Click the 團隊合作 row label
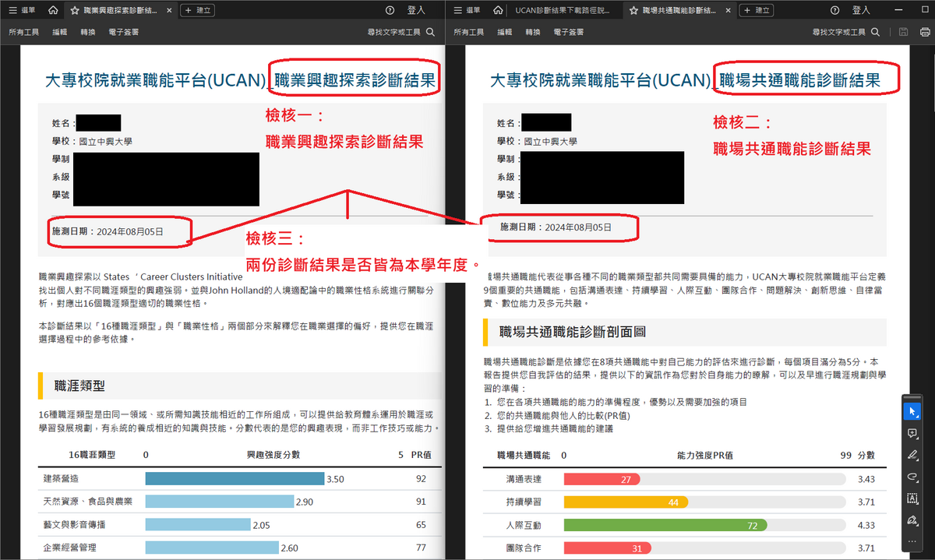Viewport: 935px width, 560px height. point(524,548)
